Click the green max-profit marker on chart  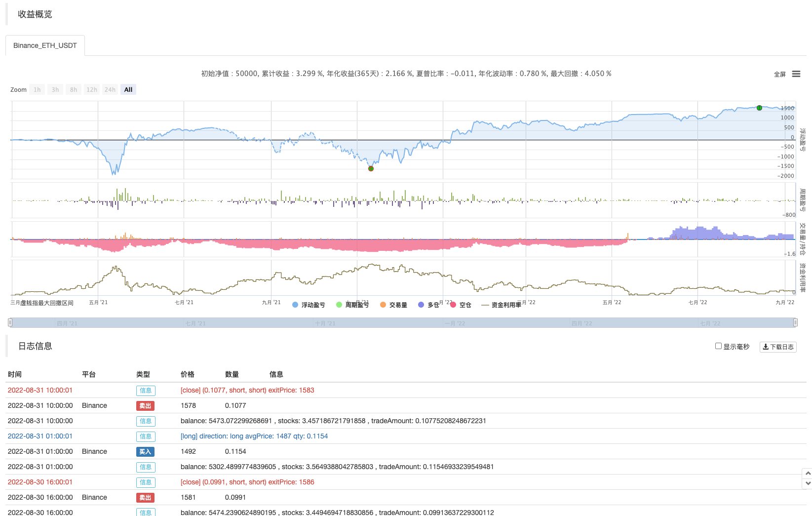[x=759, y=108]
